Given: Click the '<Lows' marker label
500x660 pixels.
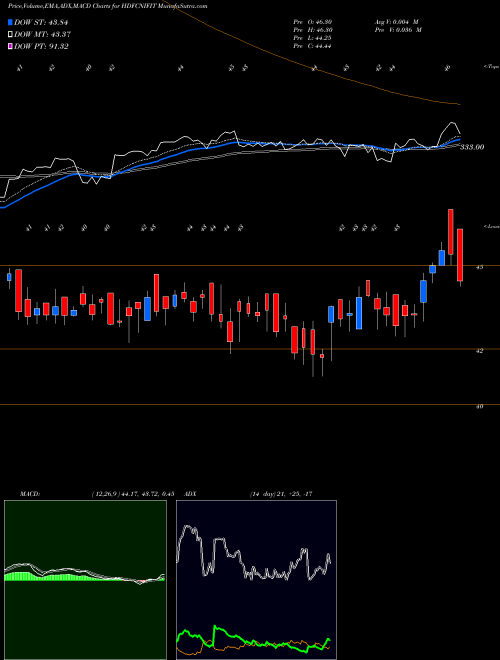Looking at the screenshot, I should pos(491,226).
